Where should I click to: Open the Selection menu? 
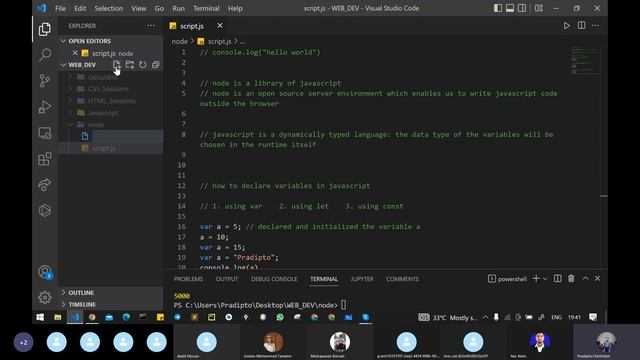[x=109, y=8]
